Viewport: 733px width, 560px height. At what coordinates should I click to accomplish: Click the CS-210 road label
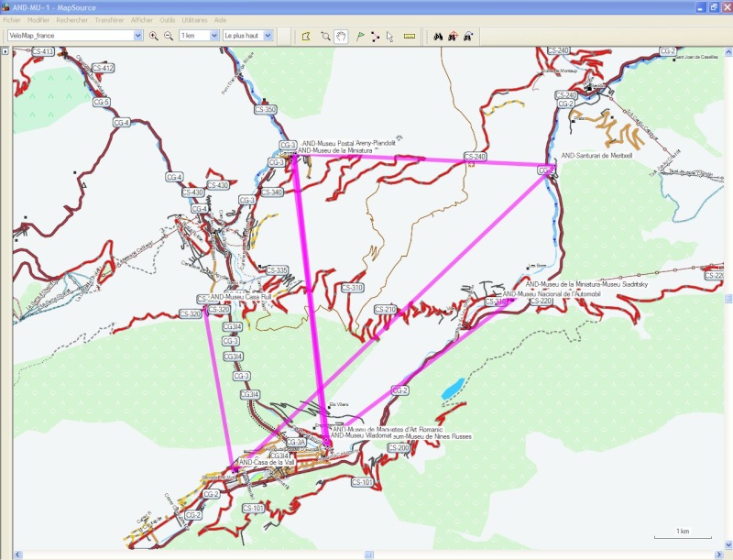click(386, 310)
